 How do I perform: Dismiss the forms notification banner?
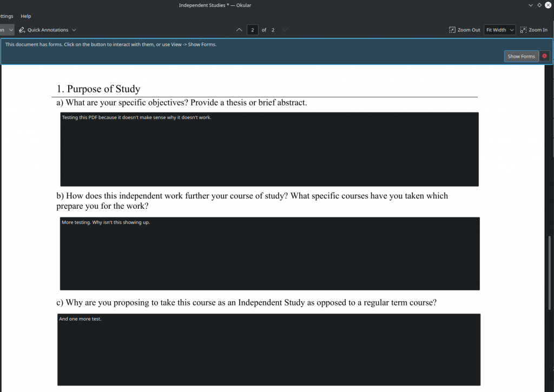coord(544,56)
